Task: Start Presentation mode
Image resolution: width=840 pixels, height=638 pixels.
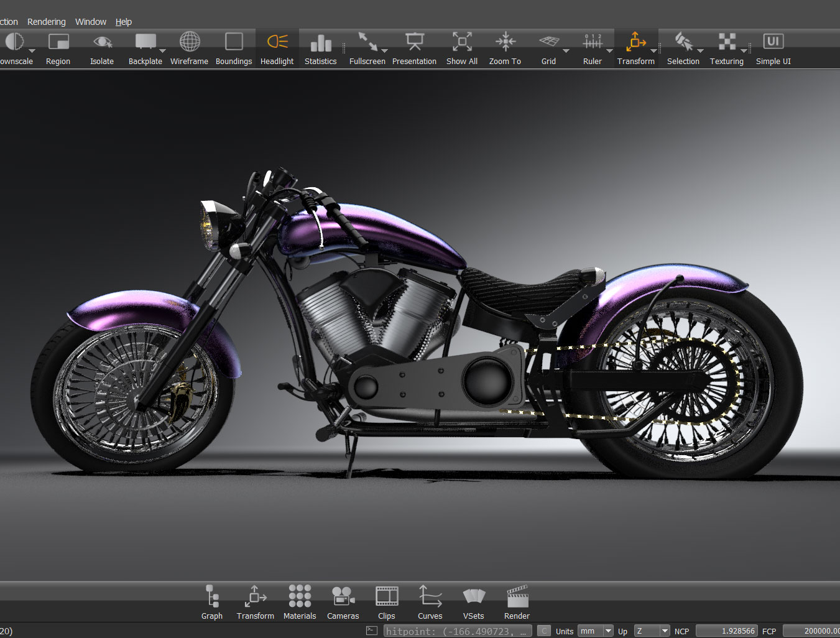Action: [414, 42]
